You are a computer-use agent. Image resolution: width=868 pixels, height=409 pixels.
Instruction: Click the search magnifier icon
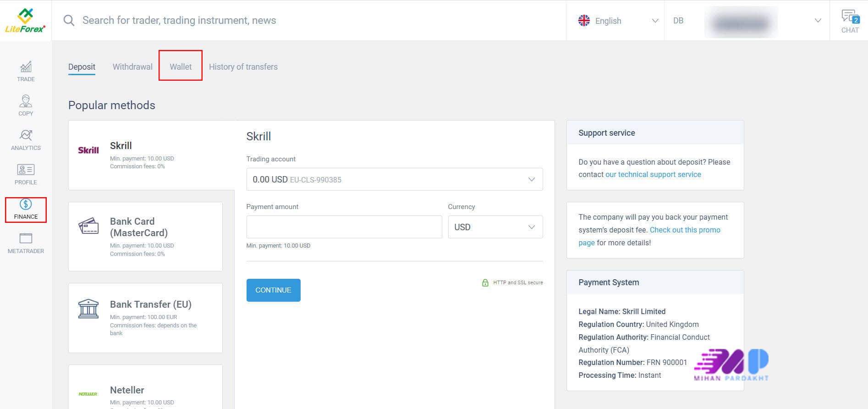click(x=69, y=21)
